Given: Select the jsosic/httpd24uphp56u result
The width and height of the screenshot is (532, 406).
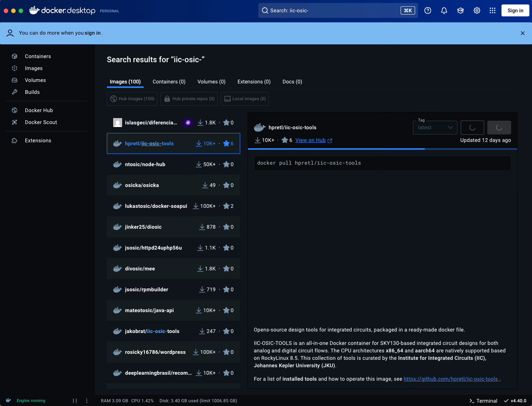Looking at the screenshot, I should (x=173, y=248).
